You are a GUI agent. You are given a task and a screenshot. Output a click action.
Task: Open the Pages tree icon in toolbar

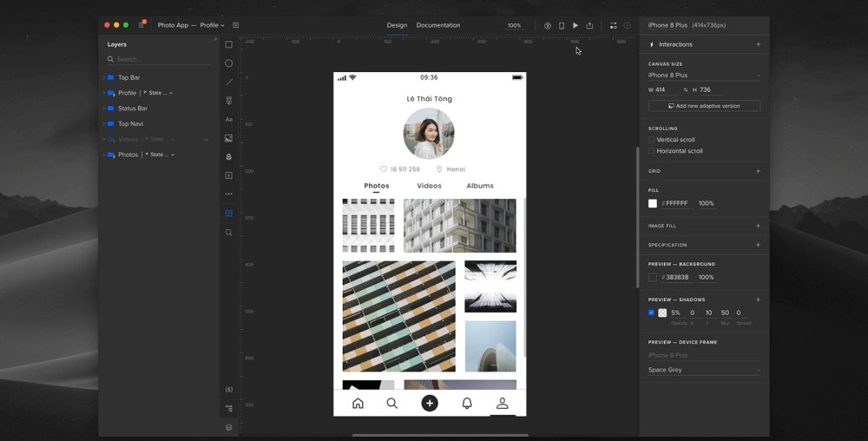[228, 408]
